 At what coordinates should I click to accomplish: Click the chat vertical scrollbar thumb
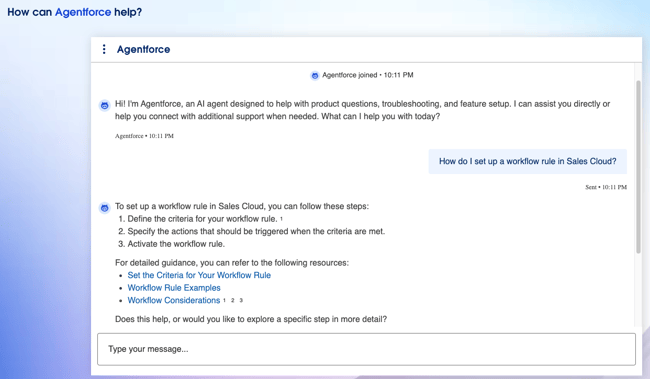click(638, 167)
